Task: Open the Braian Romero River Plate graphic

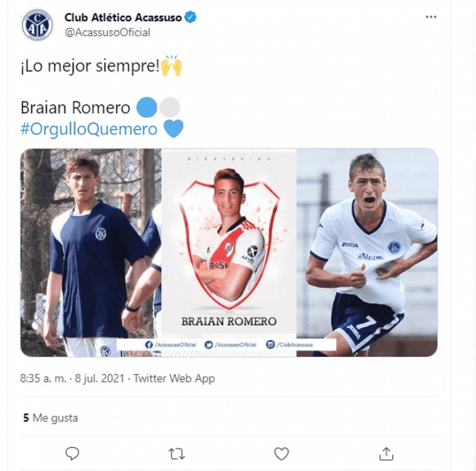Action: tap(229, 243)
